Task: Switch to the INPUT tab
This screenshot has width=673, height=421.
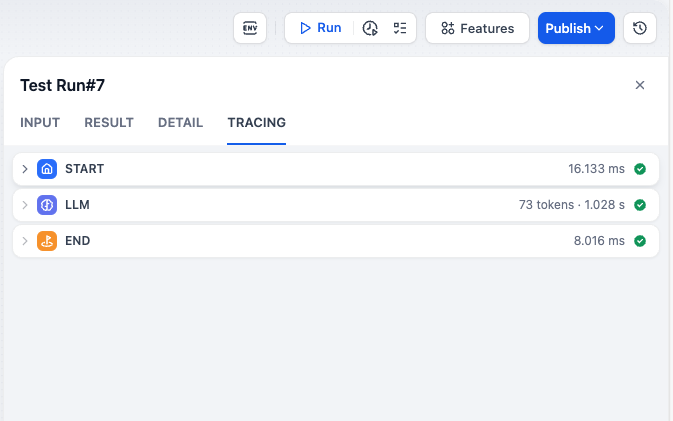Action: click(40, 123)
